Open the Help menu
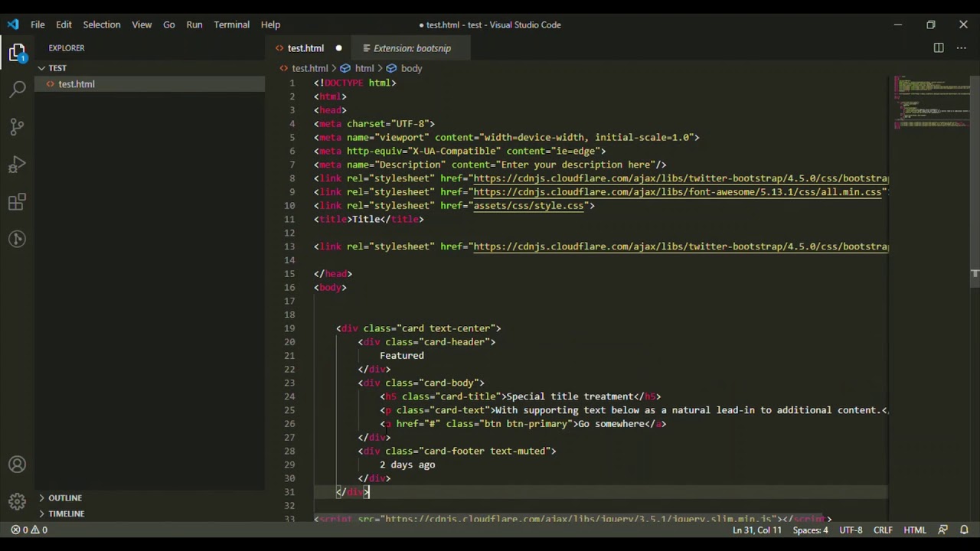This screenshot has height=551, width=980. 270,24
